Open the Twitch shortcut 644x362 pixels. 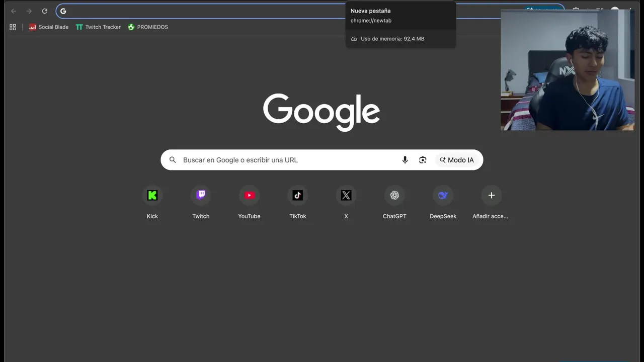pyautogui.click(x=201, y=203)
